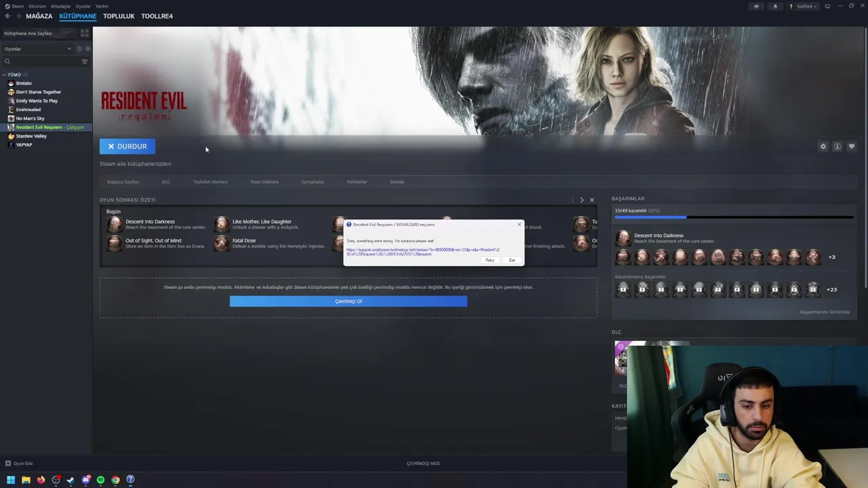Switch library to grid view icon

point(85,33)
